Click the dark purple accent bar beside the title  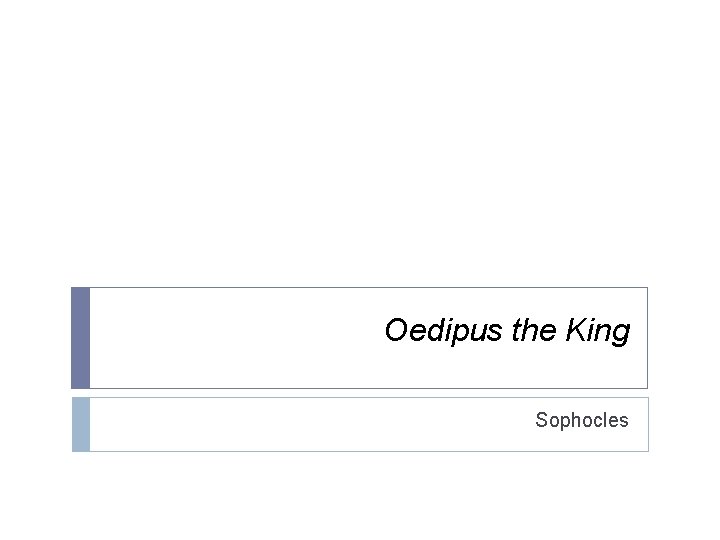80,338
